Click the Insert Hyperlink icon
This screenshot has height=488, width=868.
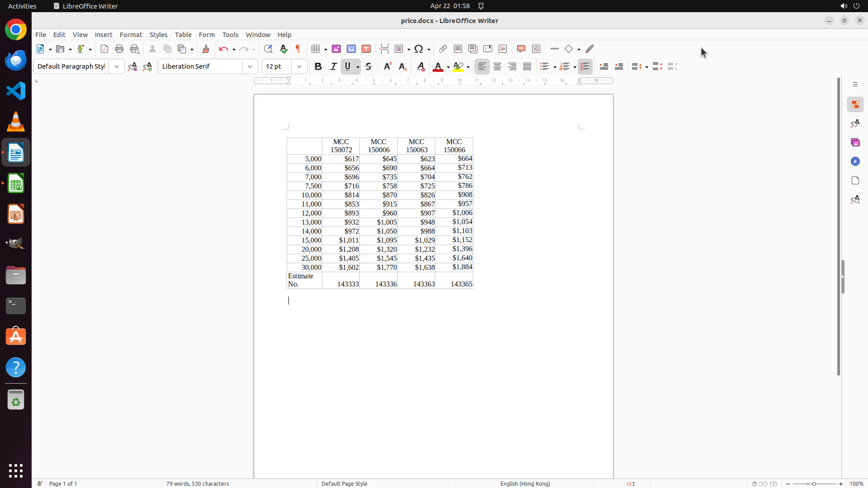pyautogui.click(x=443, y=49)
